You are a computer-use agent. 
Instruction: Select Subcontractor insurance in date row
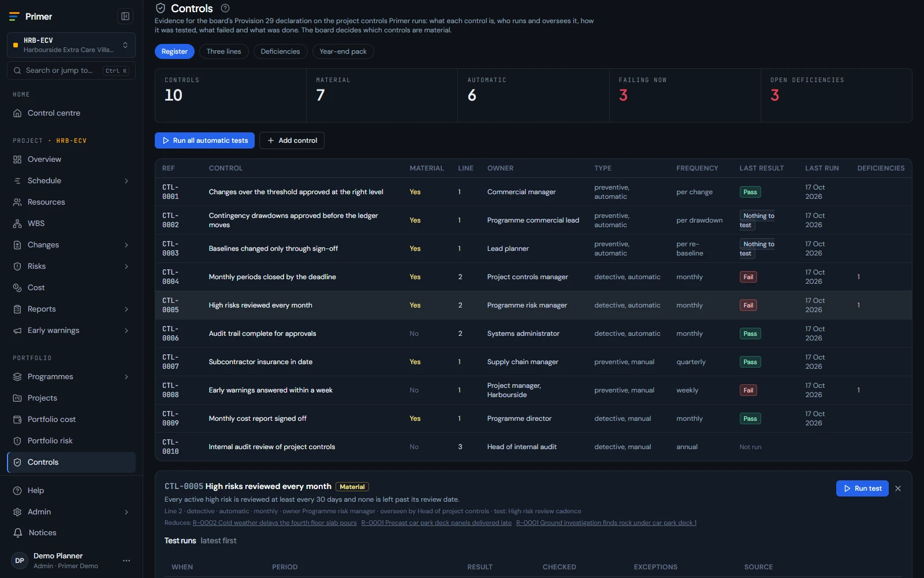[533, 362]
